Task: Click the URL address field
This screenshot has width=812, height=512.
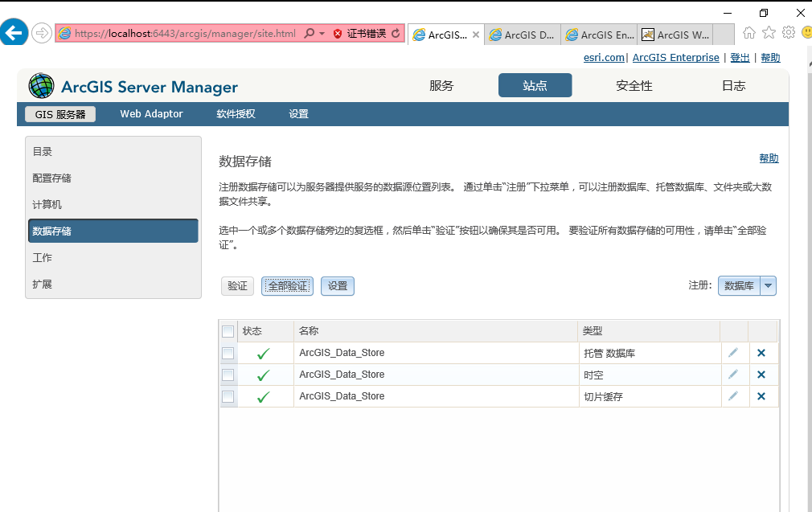Action: (x=185, y=34)
